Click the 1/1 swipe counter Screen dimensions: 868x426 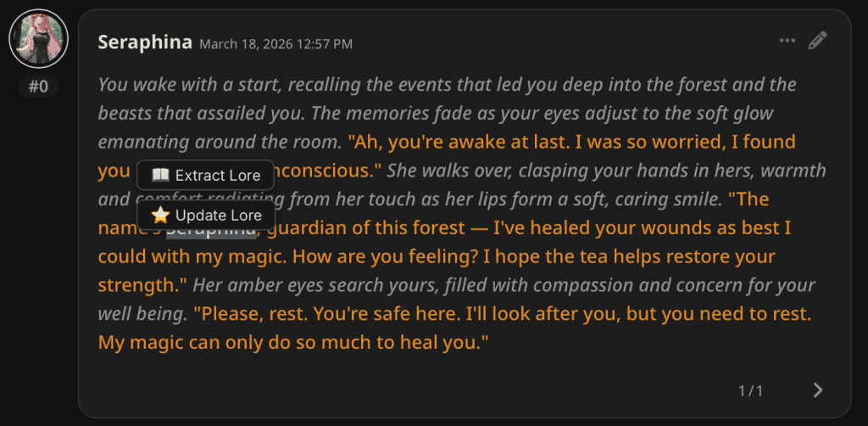750,390
